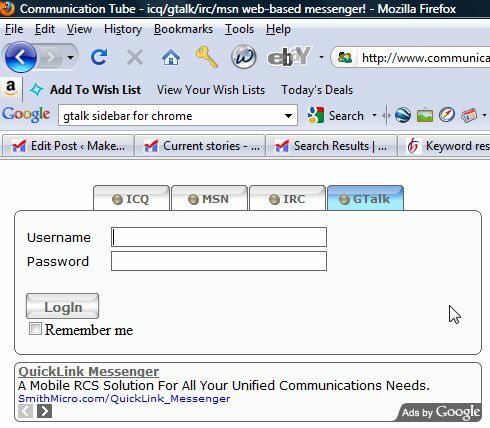Click the golden key toolbar icon

click(x=207, y=57)
